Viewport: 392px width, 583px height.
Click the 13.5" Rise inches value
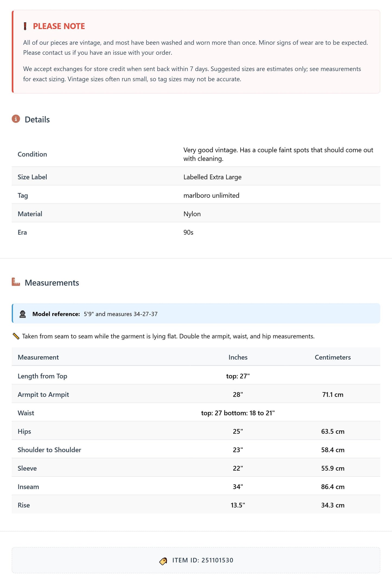point(238,505)
